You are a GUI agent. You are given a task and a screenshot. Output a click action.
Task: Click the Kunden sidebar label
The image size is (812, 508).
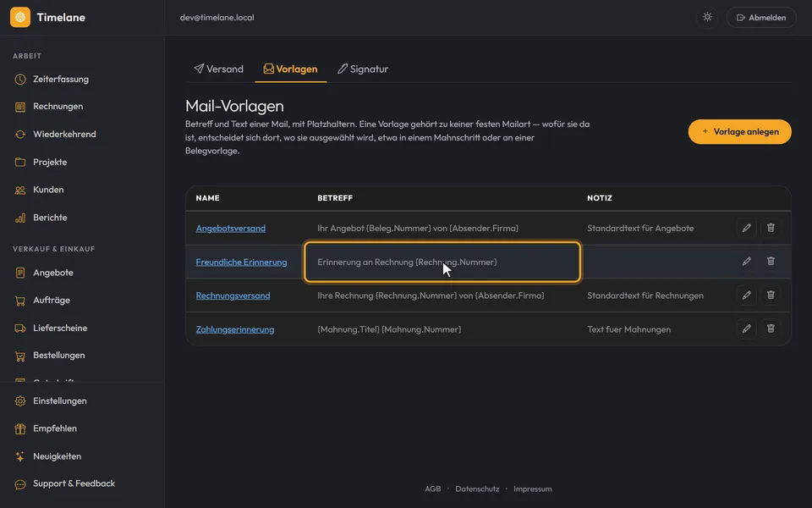pyautogui.click(x=48, y=190)
